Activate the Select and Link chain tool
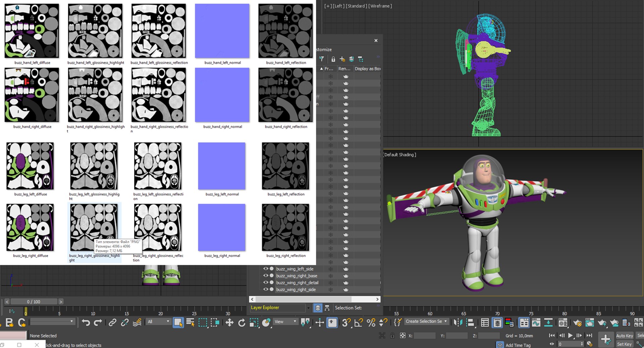This screenshot has height=348, width=644. tap(112, 323)
